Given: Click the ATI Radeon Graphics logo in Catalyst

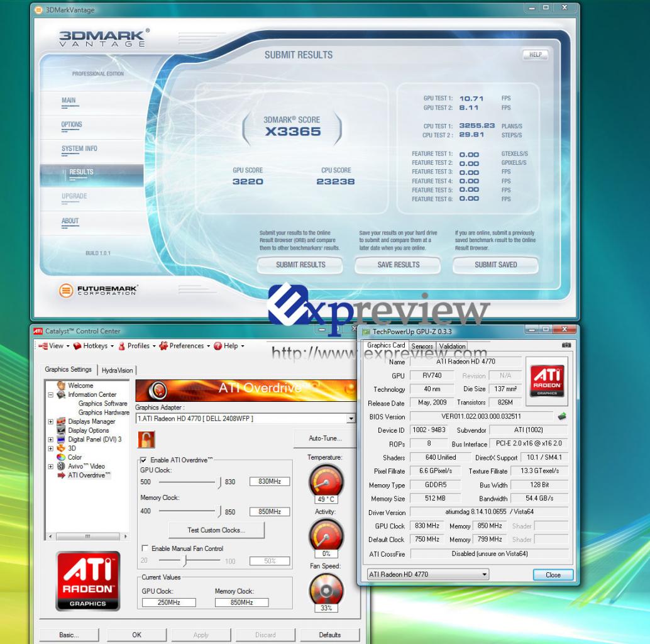Looking at the screenshot, I should (x=88, y=580).
